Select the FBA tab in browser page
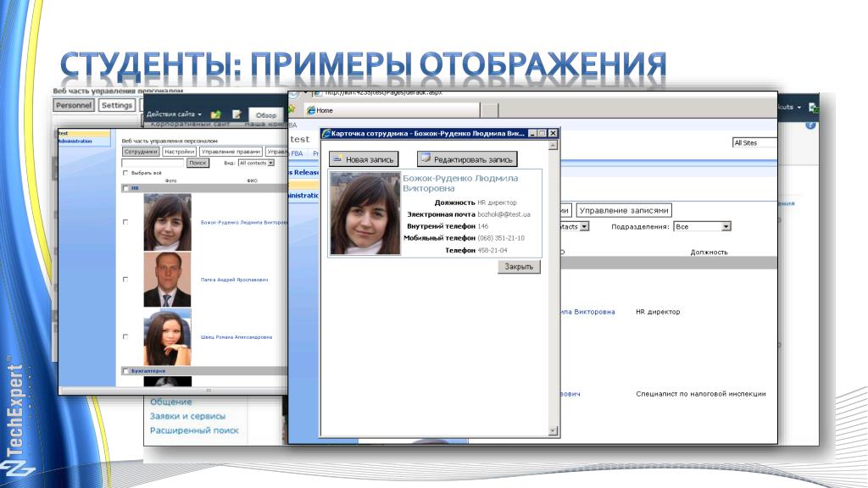868x488 pixels. 298,153
